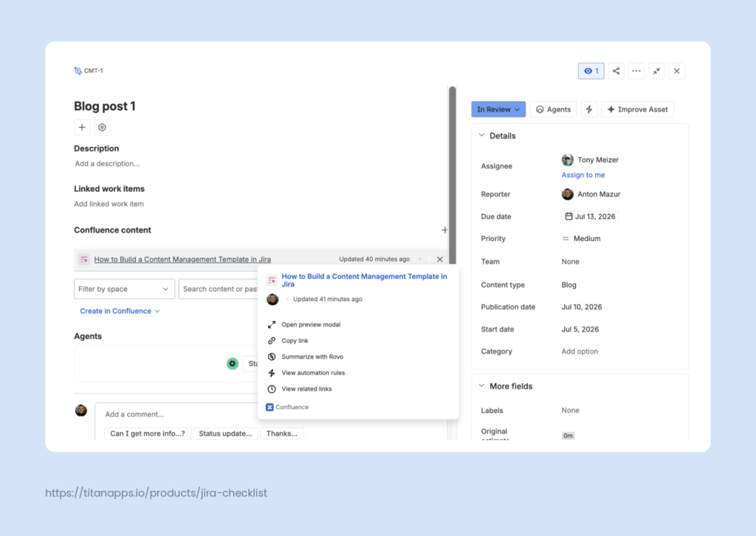Click Tony Meizer assignee avatar
Image resolution: width=756 pixels, height=536 pixels.
568,159
